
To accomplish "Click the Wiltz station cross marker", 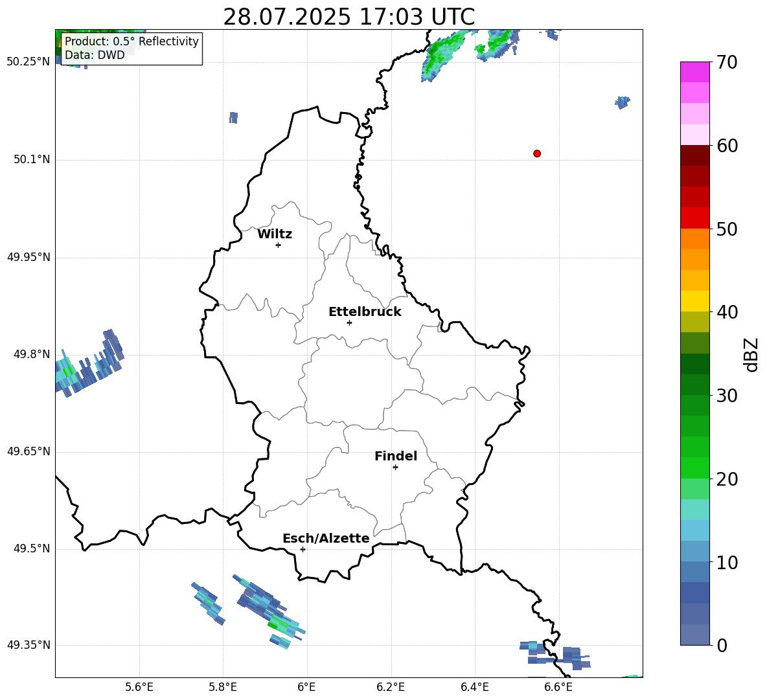I will pos(278,245).
